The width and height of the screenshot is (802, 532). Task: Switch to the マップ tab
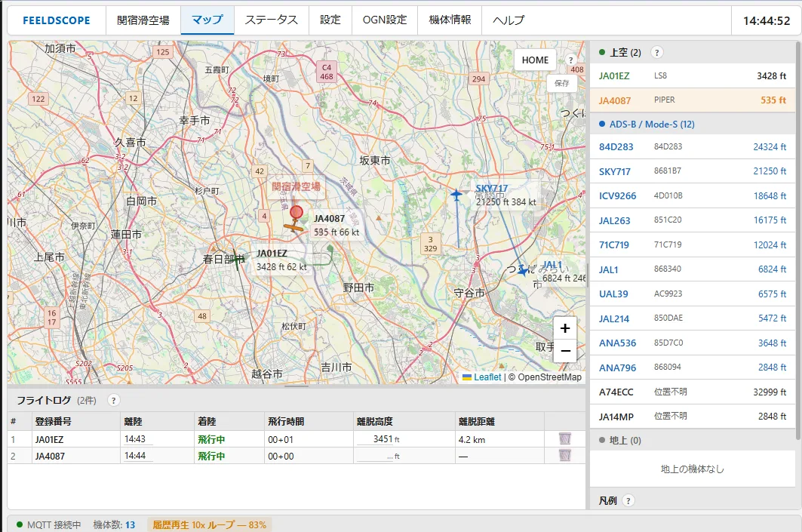207,20
